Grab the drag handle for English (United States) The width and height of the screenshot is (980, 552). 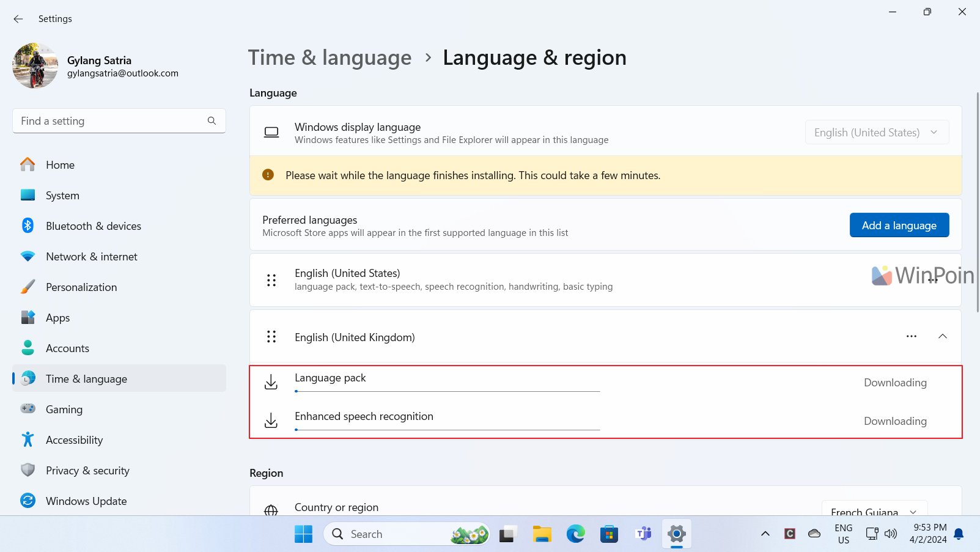[x=271, y=280]
